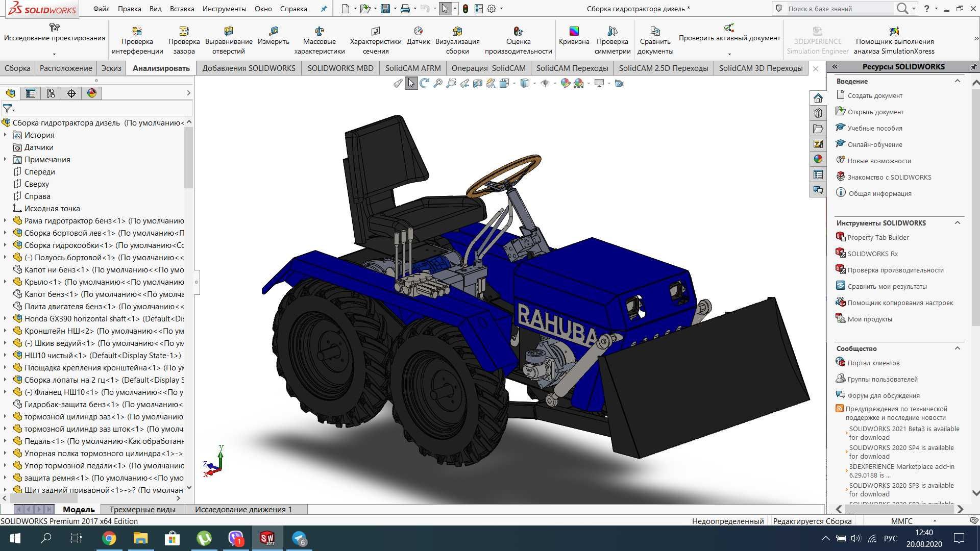
Task: Run Interference Detection (Проверка интерференции)
Action: click(x=137, y=40)
